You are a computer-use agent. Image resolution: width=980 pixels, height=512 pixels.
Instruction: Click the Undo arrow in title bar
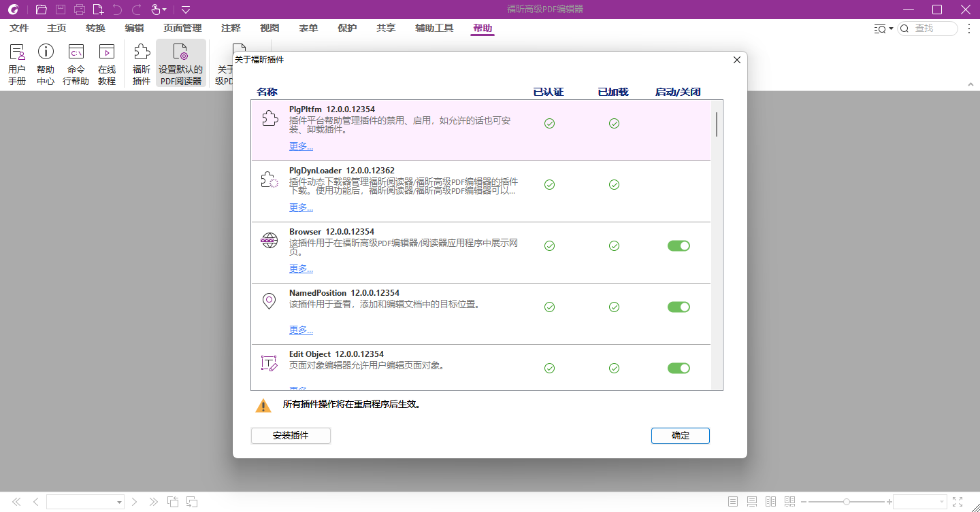[x=116, y=10]
